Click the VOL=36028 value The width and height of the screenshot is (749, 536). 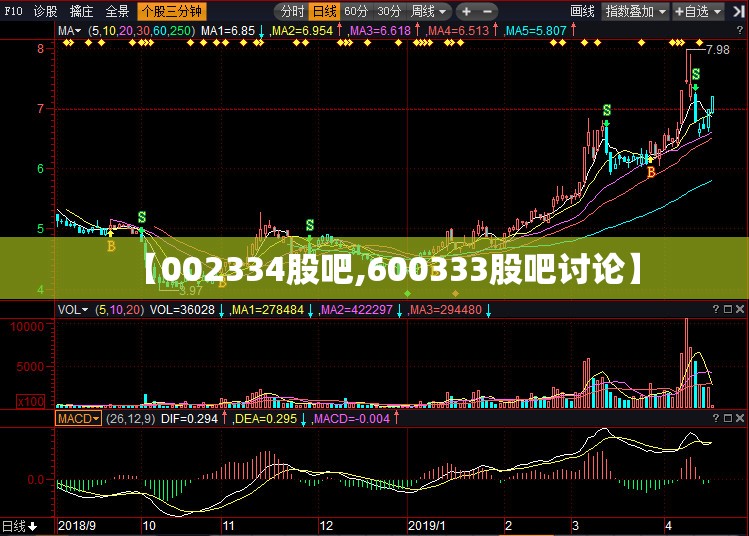tap(182, 310)
